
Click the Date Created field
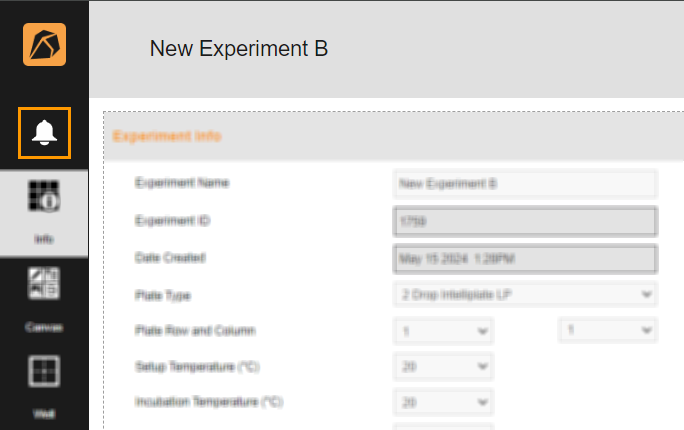click(525, 259)
